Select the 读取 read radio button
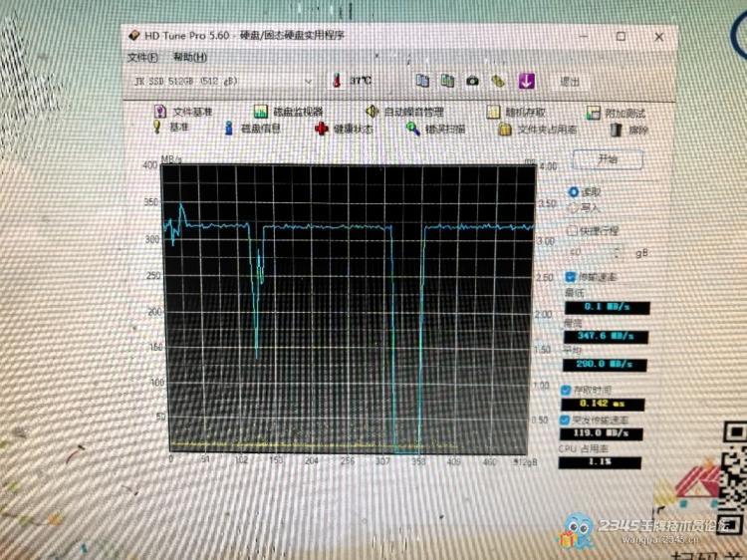Image resolution: width=747 pixels, height=560 pixels. point(573,191)
